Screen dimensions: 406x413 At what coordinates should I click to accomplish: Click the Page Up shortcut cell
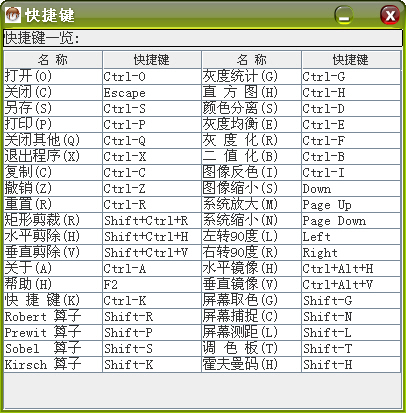click(351, 205)
